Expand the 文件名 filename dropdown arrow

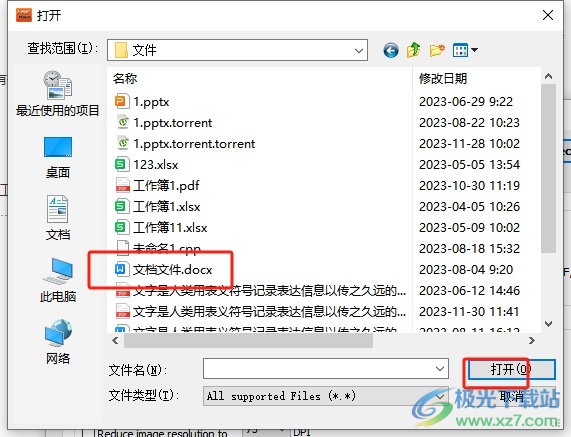[x=440, y=369]
